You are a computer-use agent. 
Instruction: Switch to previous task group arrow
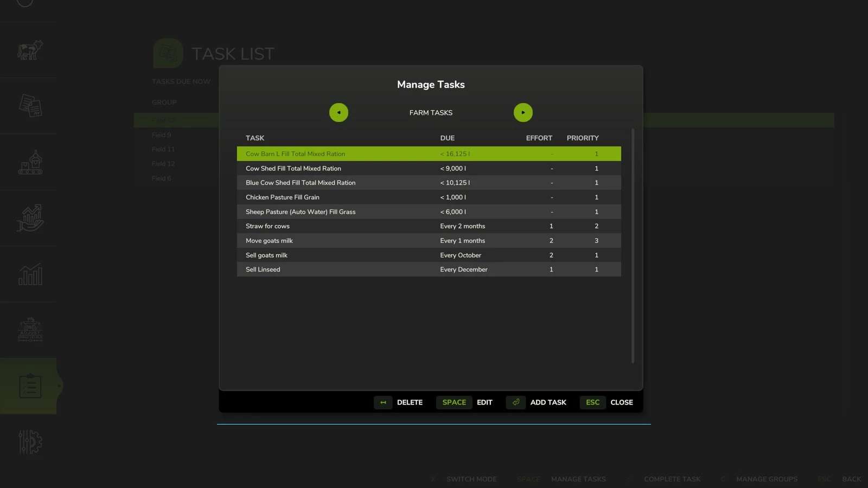pyautogui.click(x=339, y=113)
